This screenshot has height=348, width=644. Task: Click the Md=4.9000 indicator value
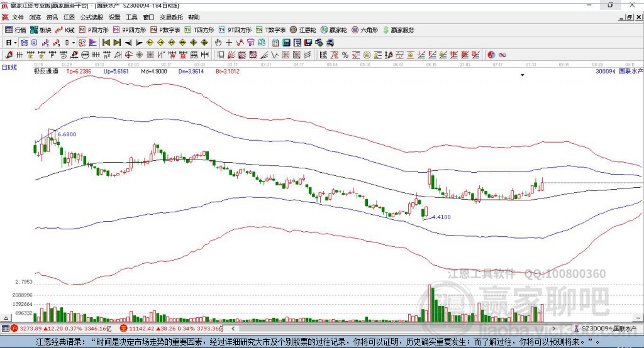(154, 72)
